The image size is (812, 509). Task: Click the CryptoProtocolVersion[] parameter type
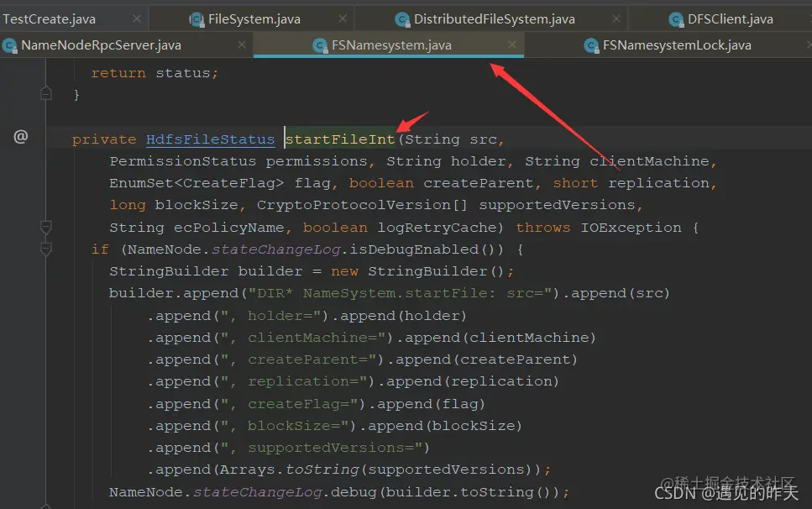click(x=362, y=205)
